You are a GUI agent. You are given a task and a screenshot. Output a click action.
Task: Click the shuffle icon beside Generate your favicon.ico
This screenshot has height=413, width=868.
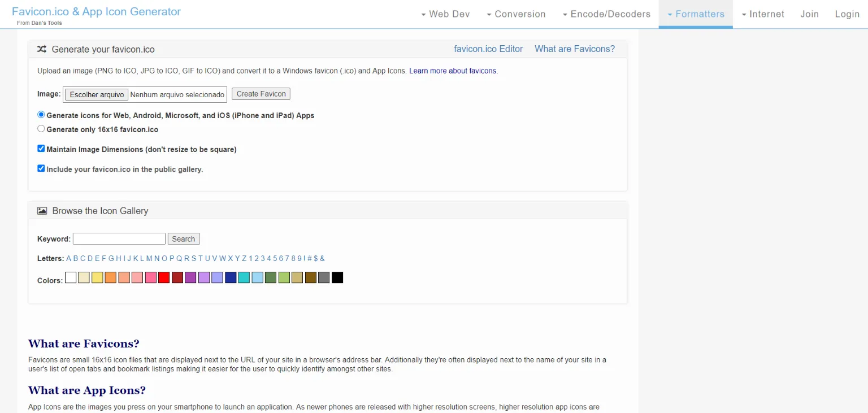pyautogui.click(x=42, y=49)
